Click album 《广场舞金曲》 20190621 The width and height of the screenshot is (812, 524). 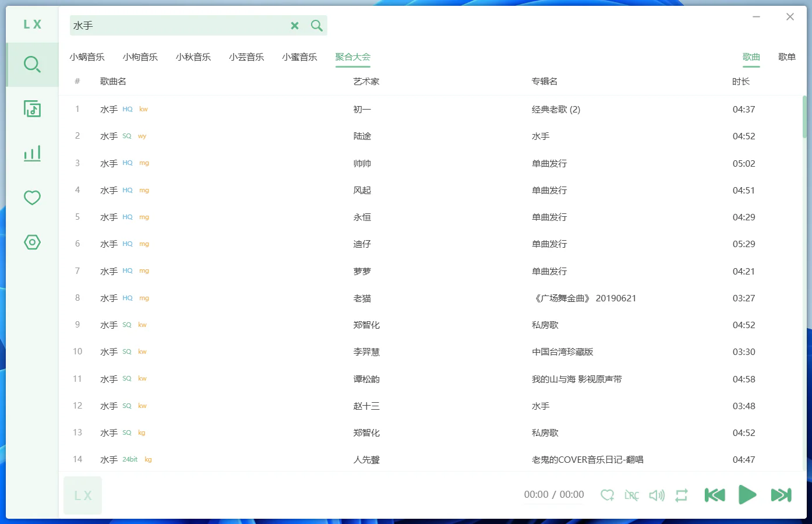[x=584, y=298]
